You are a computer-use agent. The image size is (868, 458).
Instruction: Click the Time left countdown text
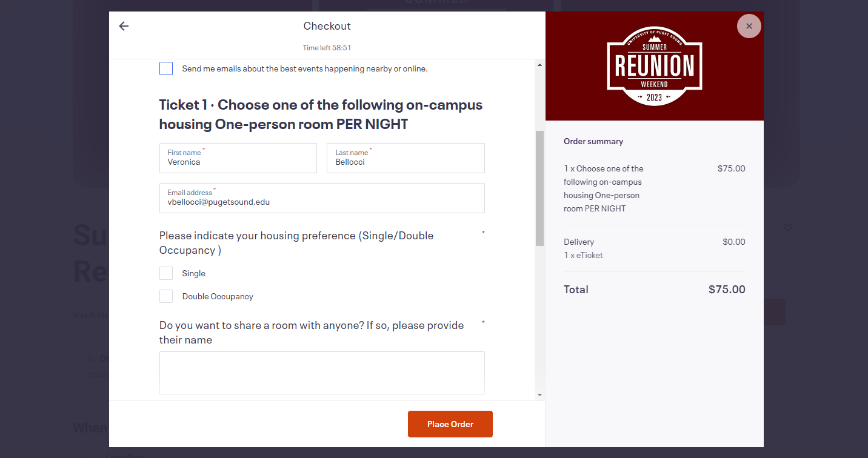(x=327, y=47)
